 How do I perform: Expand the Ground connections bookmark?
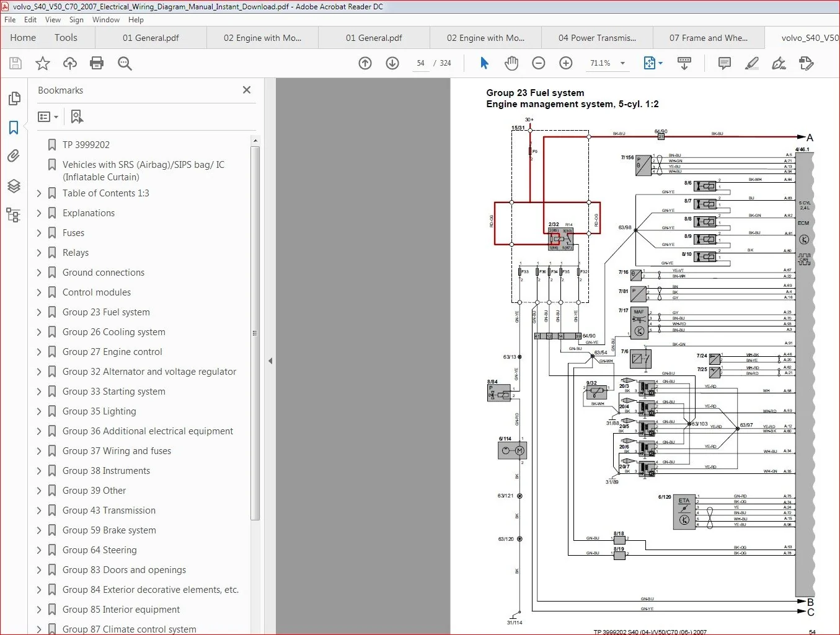click(x=39, y=273)
